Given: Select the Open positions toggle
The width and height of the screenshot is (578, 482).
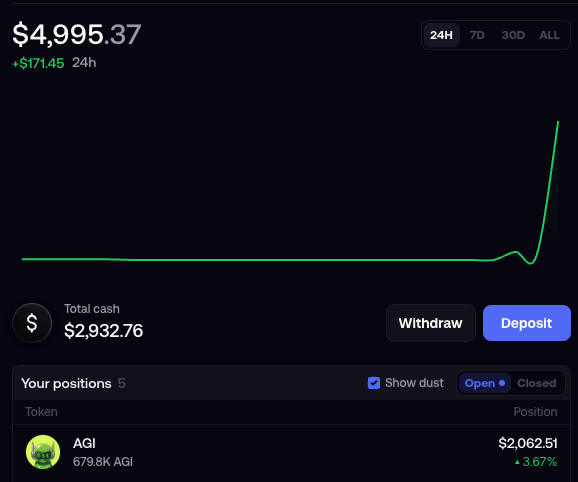Looking at the screenshot, I should pyautogui.click(x=484, y=383).
